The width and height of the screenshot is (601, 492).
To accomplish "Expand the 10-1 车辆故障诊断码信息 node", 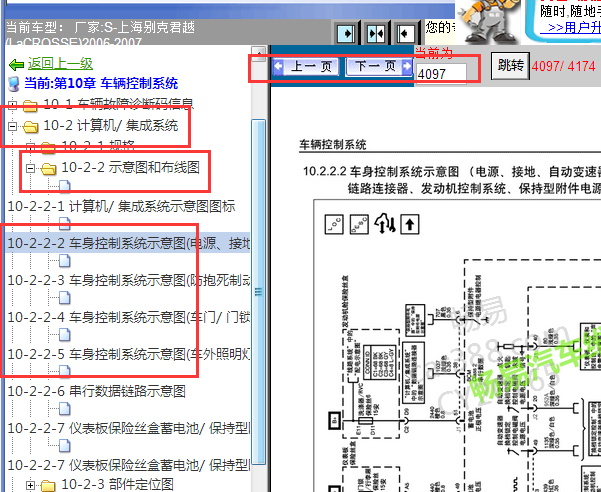I will [x=12, y=105].
